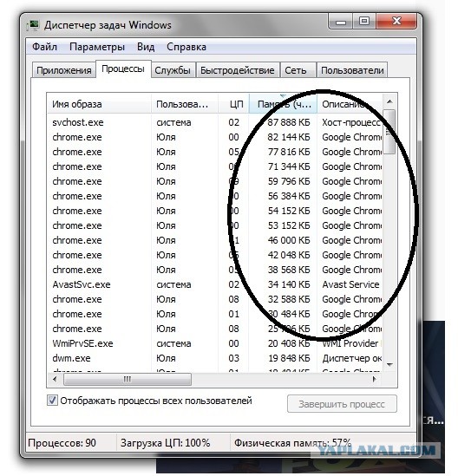Select chrome.exe row using 53 152 КБ
The image size is (458, 476).
(x=215, y=225)
